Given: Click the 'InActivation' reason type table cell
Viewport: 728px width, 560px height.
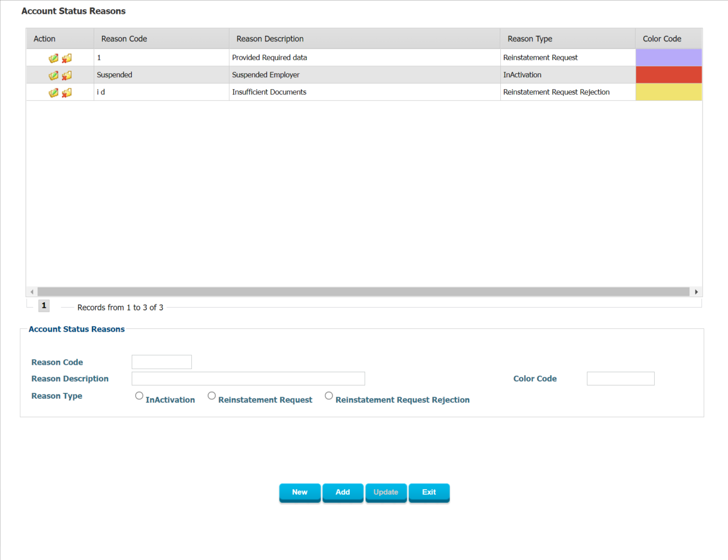Looking at the screenshot, I should (568, 75).
